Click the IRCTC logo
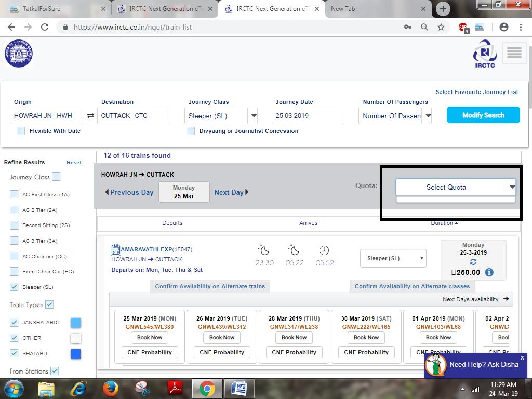 click(485, 54)
